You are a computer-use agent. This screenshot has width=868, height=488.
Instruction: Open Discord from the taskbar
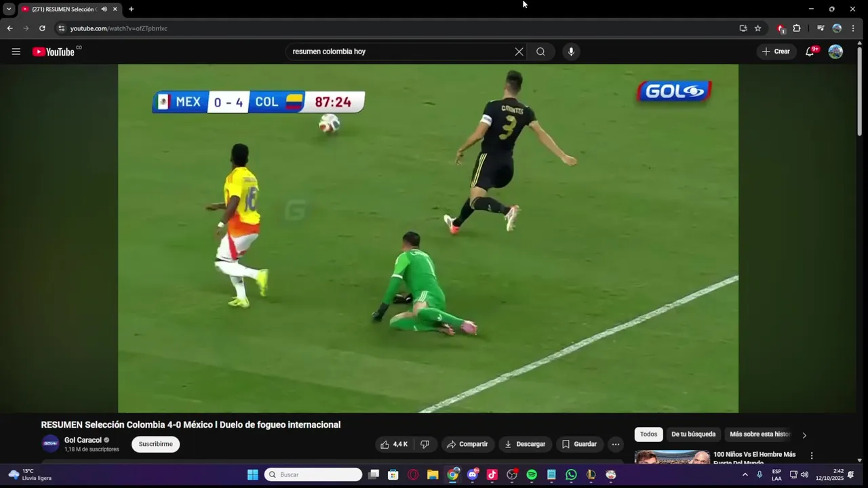(x=473, y=474)
